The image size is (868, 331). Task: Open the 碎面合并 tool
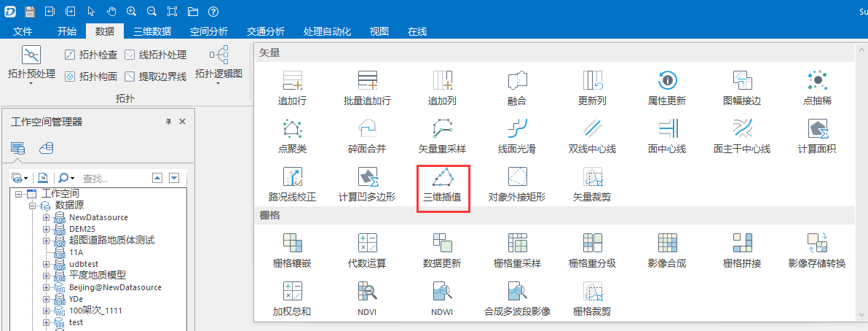tap(367, 136)
